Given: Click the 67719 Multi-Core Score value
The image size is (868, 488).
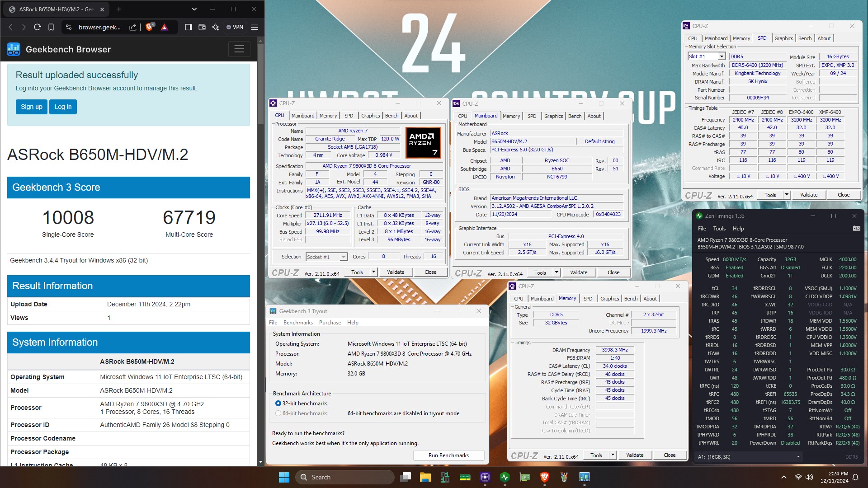Looking at the screenshot, I should pos(189,217).
